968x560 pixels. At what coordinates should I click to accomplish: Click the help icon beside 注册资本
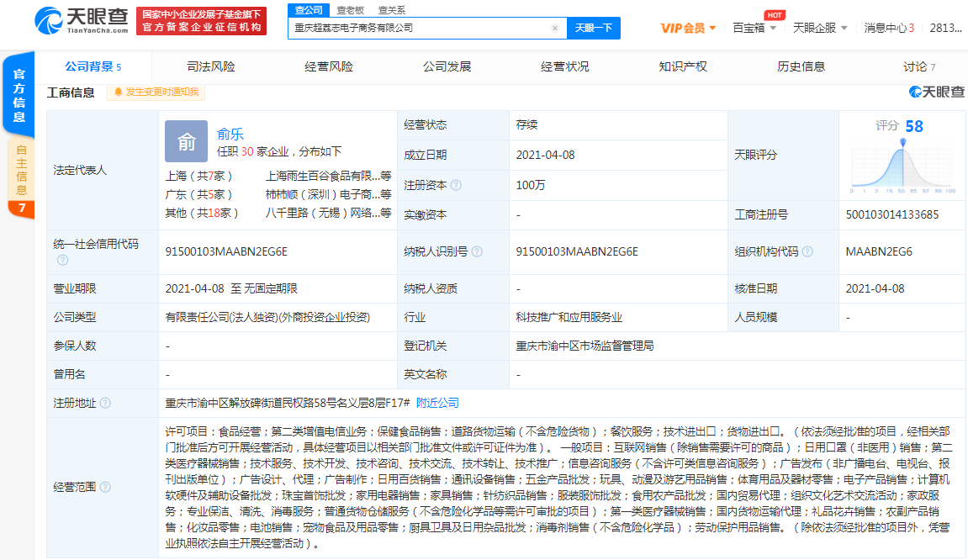pyautogui.click(x=456, y=185)
